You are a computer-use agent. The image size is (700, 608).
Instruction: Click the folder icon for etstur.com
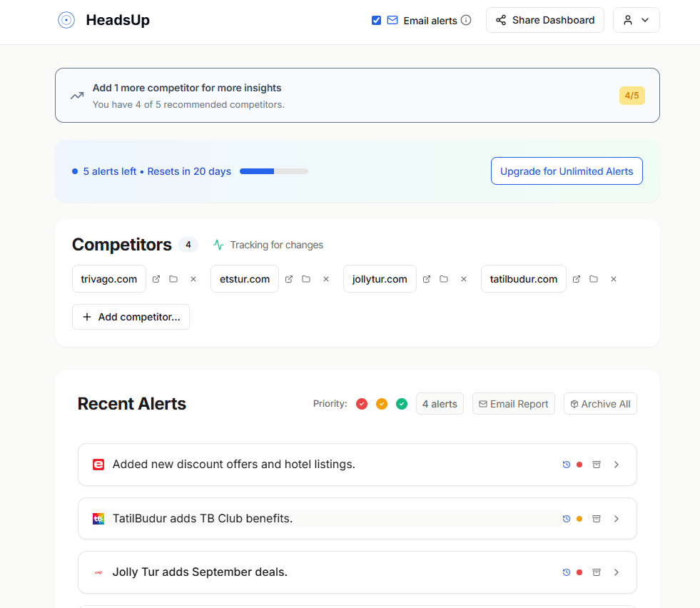coord(306,279)
